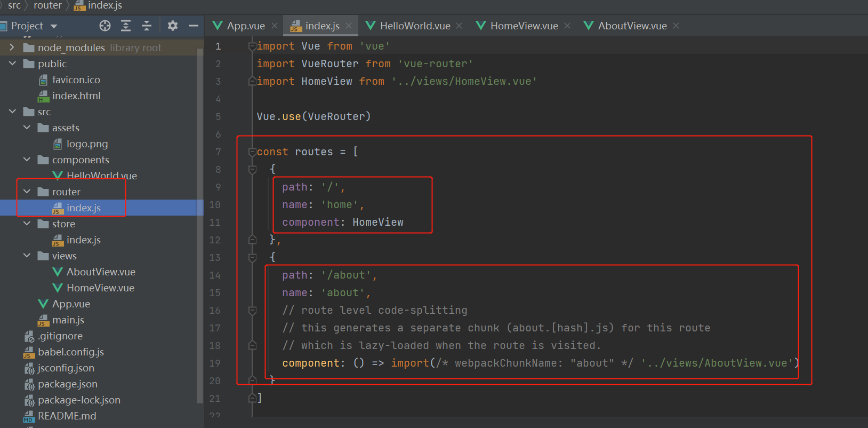The height and width of the screenshot is (428, 868).
Task: Fold the about route object at line 13
Action: (252, 258)
